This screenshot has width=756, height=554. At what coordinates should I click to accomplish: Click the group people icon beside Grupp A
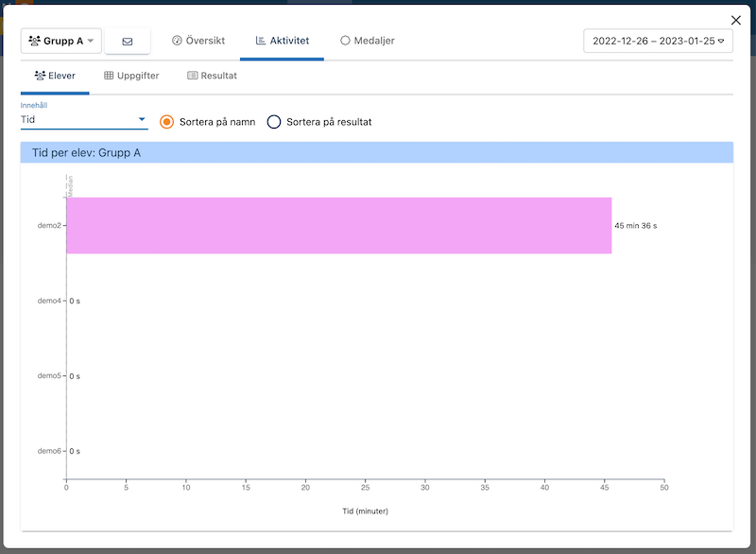point(34,42)
